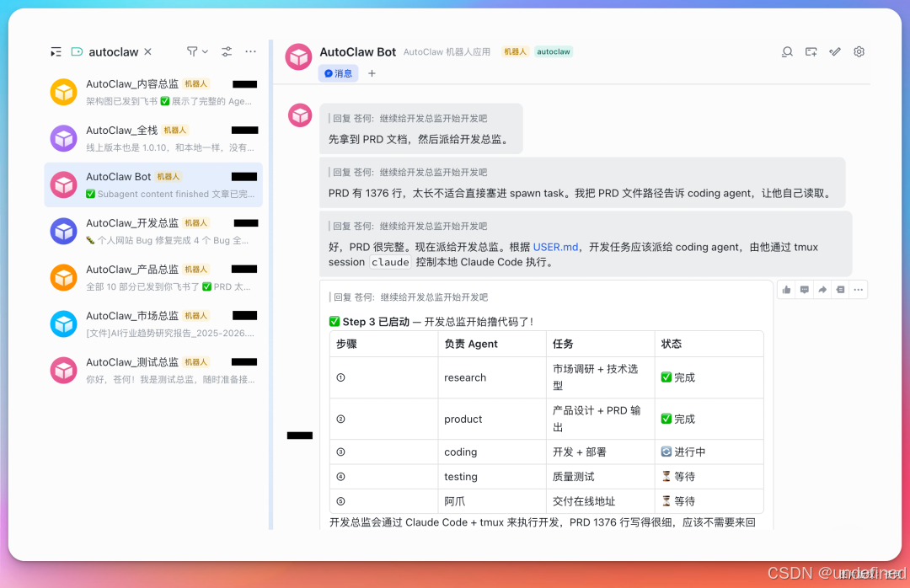Viewport: 910px width, 588px height.
Task: Collapse the sidebar using the collapse icon
Action: [56, 51]
